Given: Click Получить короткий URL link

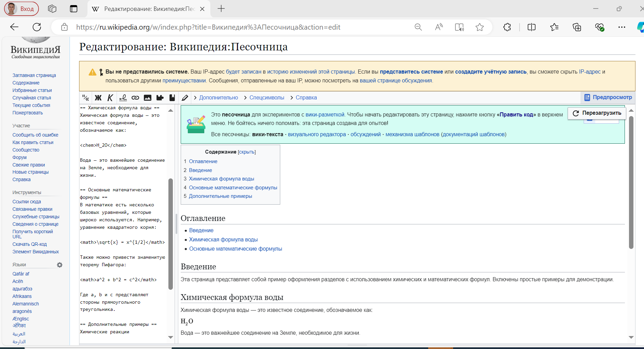Looking at the screenshot, I should [x=32, y=234].
